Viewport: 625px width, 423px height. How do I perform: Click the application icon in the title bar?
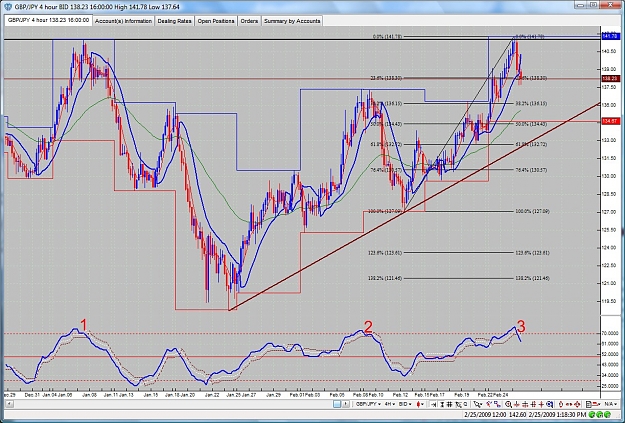click(x=8, y=6)
